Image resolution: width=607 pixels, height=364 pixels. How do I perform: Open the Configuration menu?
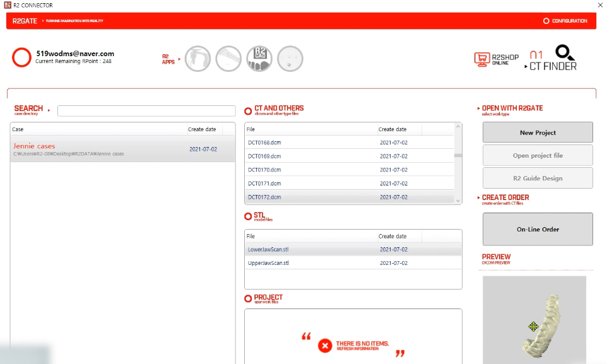pos(565,21)
